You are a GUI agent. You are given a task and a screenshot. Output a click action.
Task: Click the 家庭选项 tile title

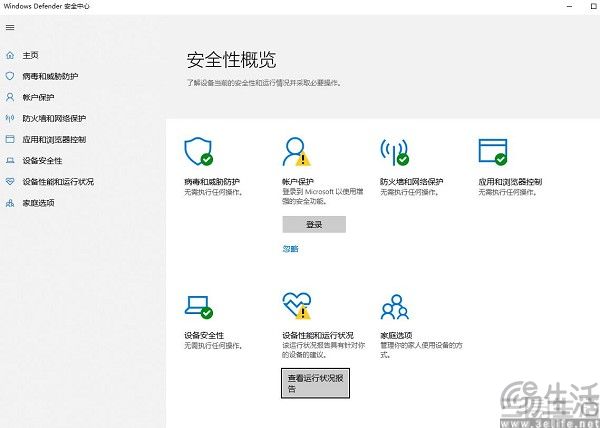[x=396, y=335]
